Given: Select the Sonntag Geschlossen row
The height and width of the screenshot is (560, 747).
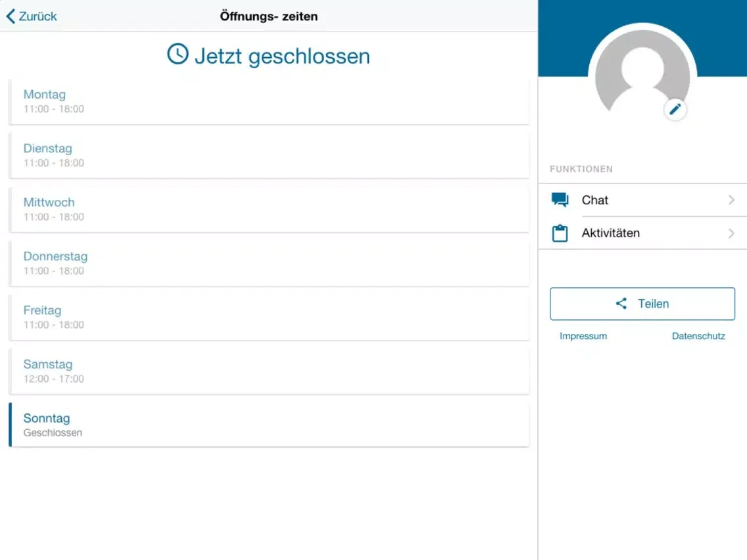Looking at the screenshot, I should pyautogui.click(x=268, y=425).
